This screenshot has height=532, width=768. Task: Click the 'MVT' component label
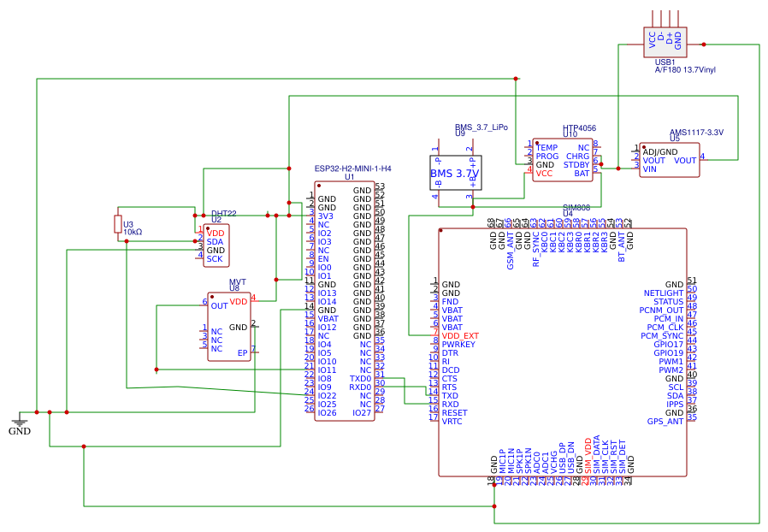click(238, 282)
